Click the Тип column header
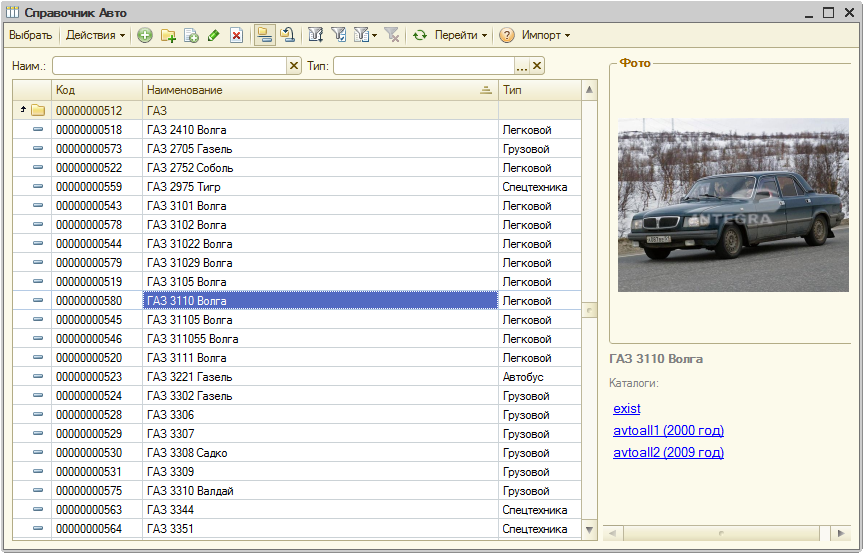Image resolution: width=863 pixels, height=553 pixels. (x=540, y=90)
